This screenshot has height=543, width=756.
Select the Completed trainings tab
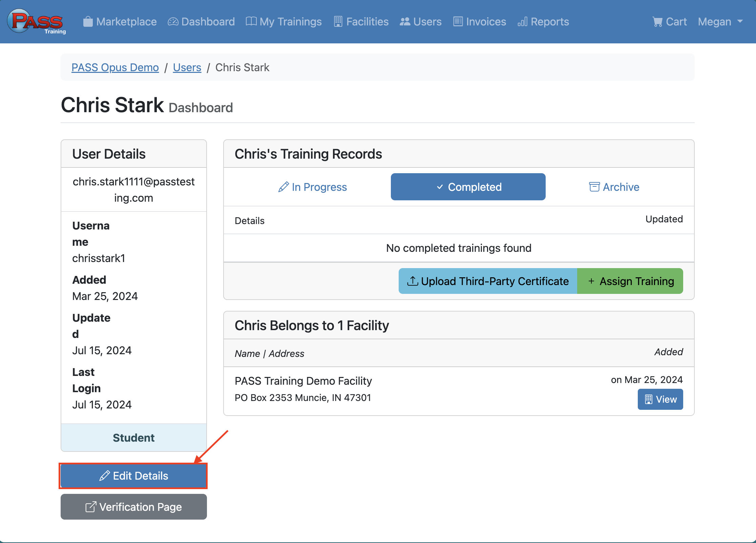coord(468,187)
